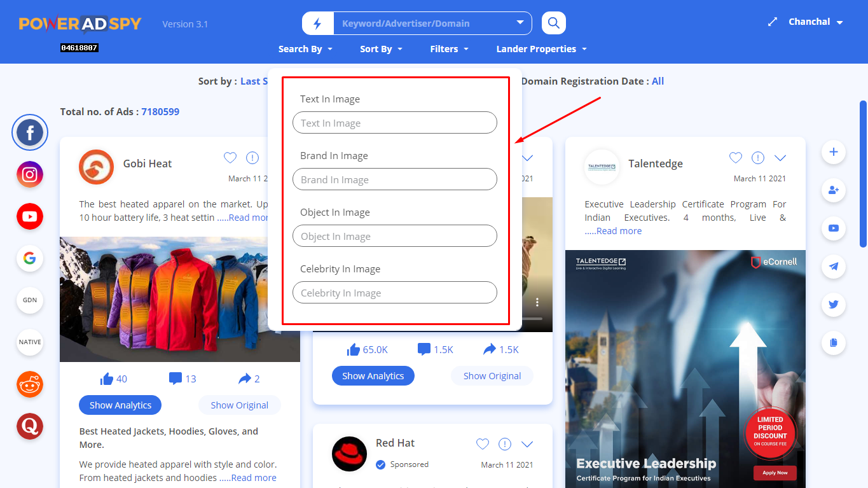Open the Search By menu
This screenshot has width=868, height=488.
(x=305, y=49)
